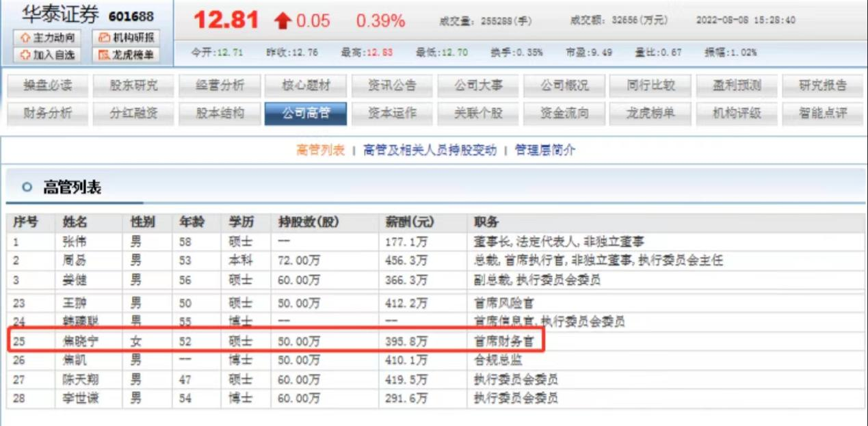Image resolution: width=868 pixels, height=426 pixels.
Task: Open 资本运作 tab
Action: (x=392, y=114)
